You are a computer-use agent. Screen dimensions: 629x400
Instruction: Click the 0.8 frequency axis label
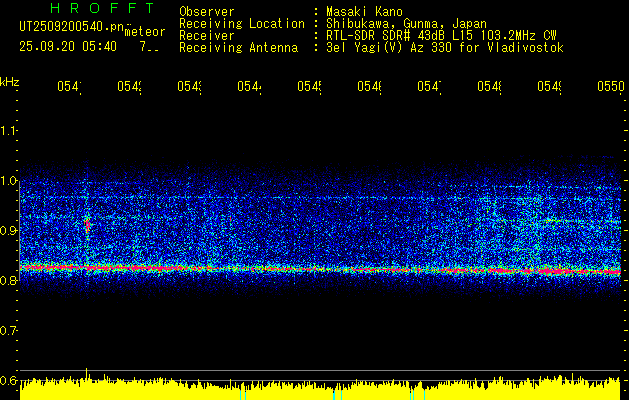8,280
